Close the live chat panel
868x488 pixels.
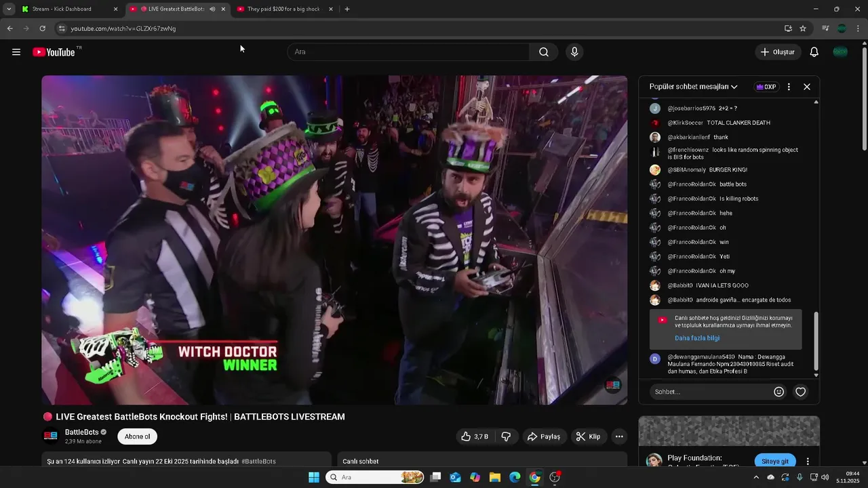(807, 87)
